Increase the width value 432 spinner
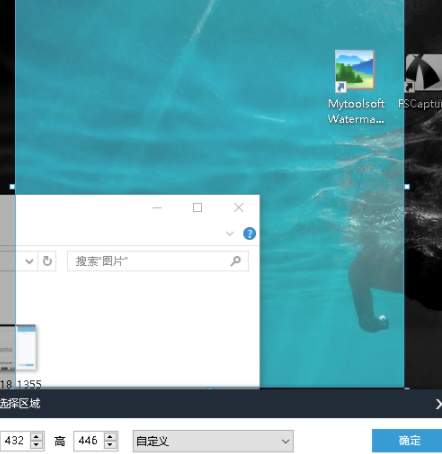The image size is (442, 454). pos(36,436)
